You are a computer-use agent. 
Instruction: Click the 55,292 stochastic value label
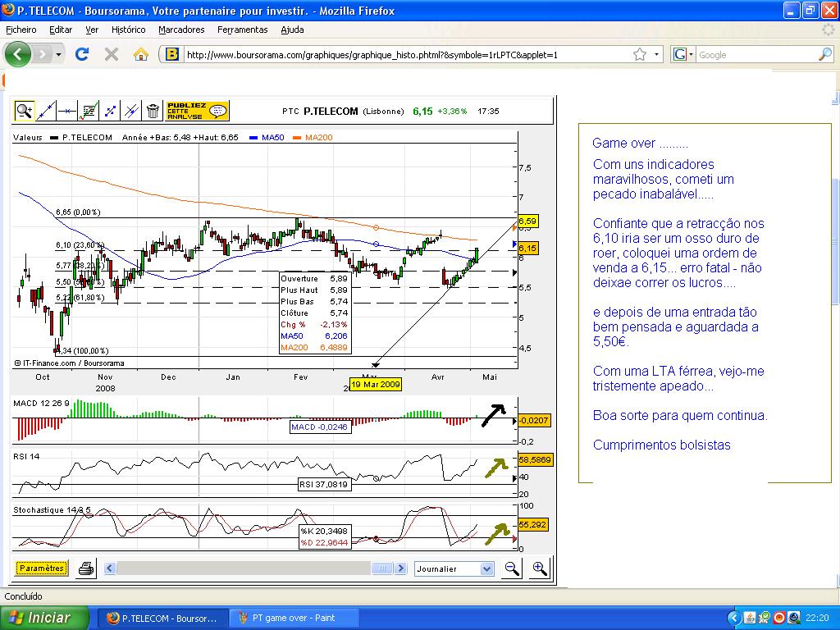532,524
